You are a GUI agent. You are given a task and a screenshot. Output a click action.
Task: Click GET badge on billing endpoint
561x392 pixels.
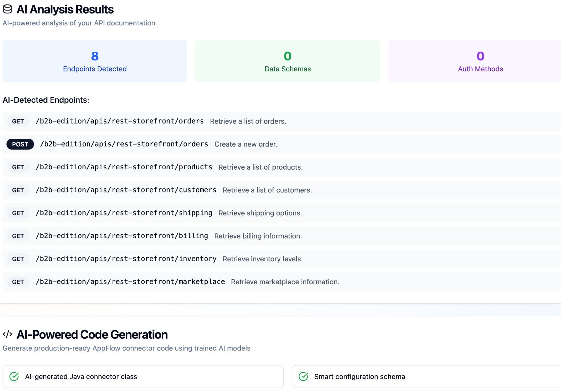(18, 236)
